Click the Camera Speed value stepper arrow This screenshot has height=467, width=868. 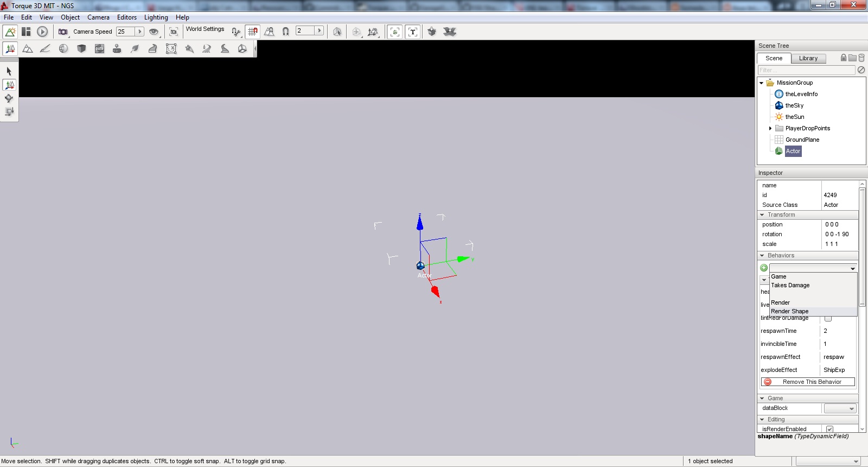(139, 31)
